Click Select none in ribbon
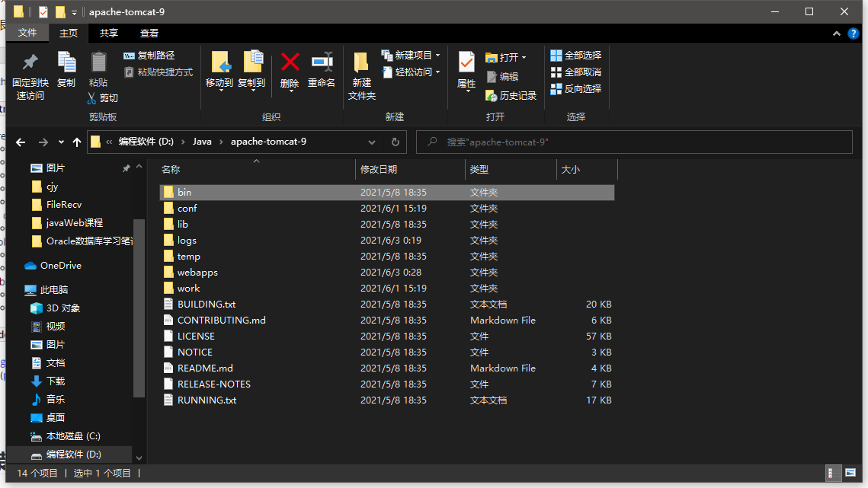The image size is (868, 488). (575, 72)
